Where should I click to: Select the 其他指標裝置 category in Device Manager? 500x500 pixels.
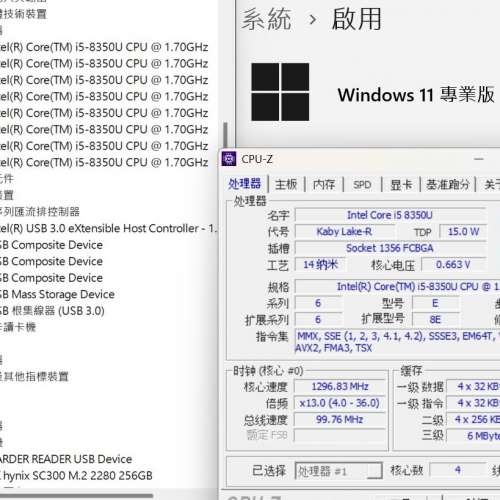pyautogui.click(x=34, y=377)
